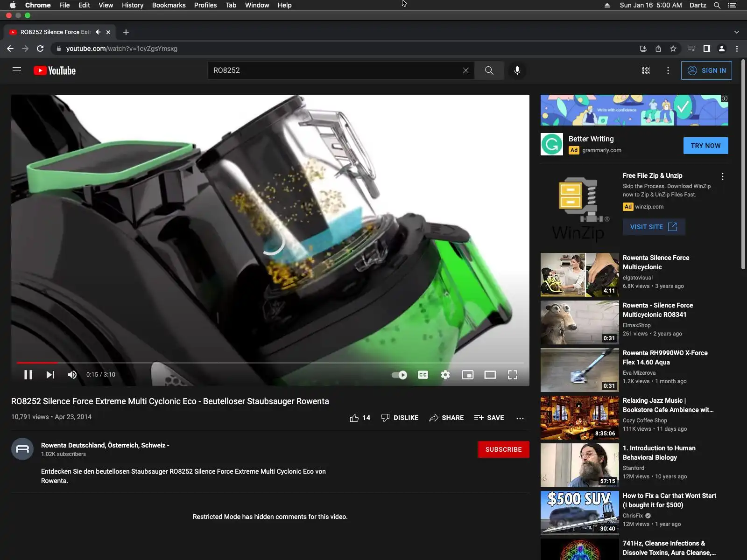The height and width of the screenshot is (560, 747).
Task: Visit the WinZip ad site
Action: 654,227
